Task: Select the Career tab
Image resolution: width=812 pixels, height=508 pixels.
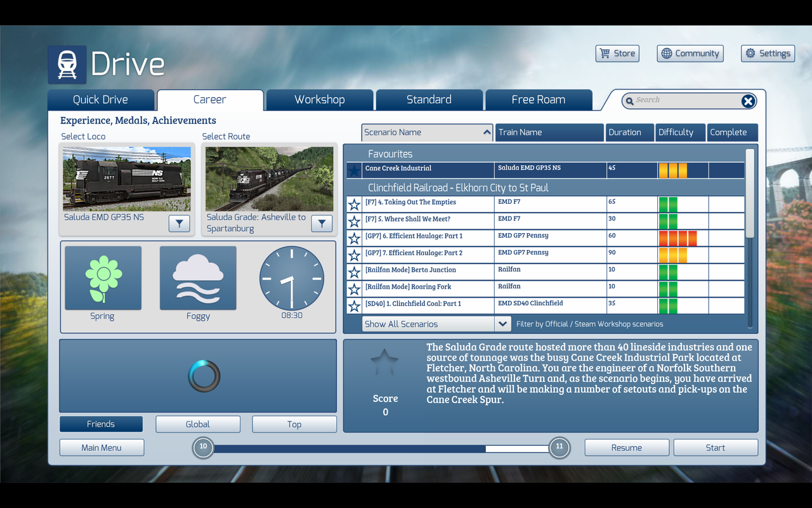Action: pos(210,100)
